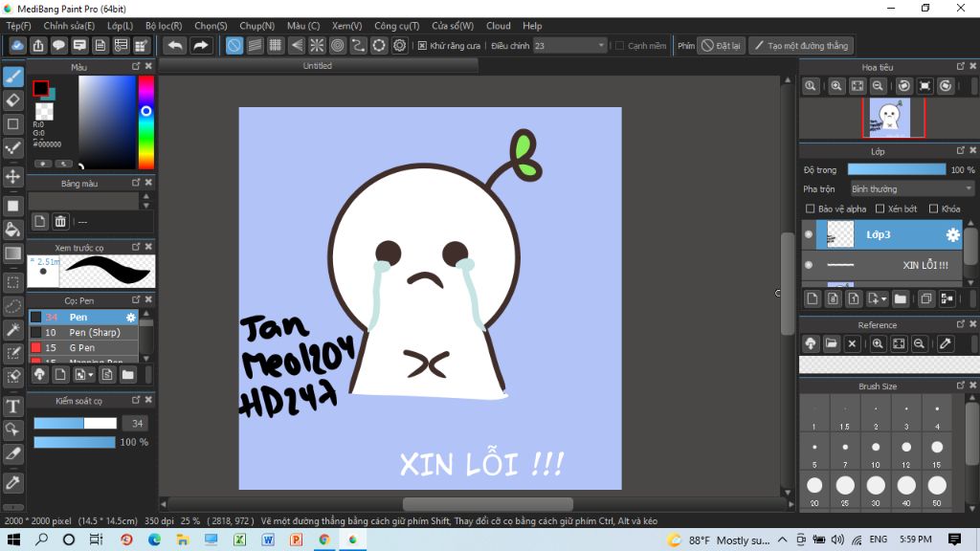980x551 pixels.
Task: Enable Bảo vệ alpha checkbox
Action: (x=810, y=209)
